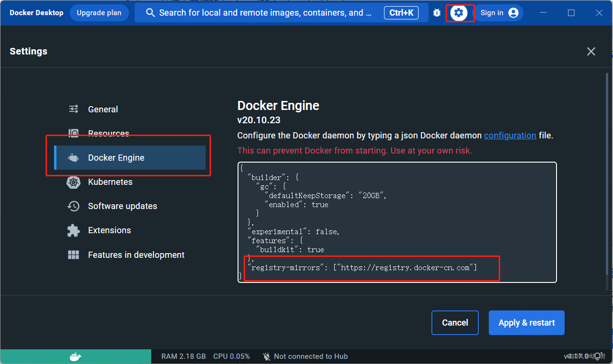Image resolution: width=613 pixels, height=364 pixels.
Task: Click the Sign in avatar icon
Action: coord(513,13)
